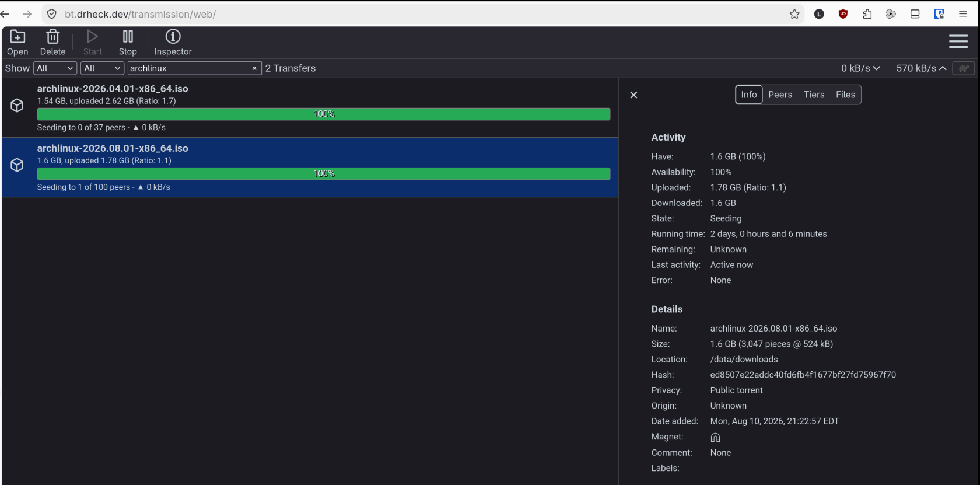Switch to the Peers tab
The height and width of the screenshot is (485, 980).
click(x=780, y=95)
